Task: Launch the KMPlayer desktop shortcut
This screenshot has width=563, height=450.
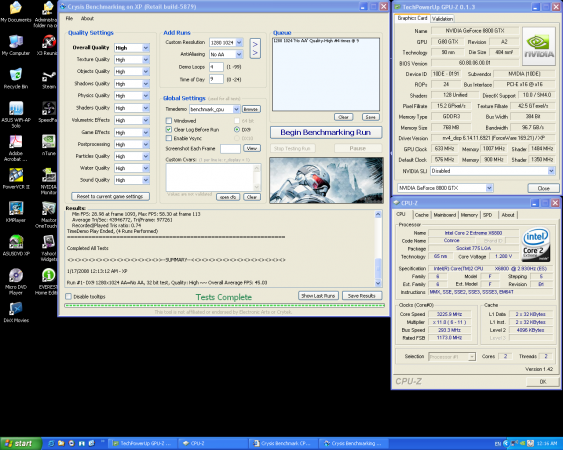Action: [x=16, y=212]
